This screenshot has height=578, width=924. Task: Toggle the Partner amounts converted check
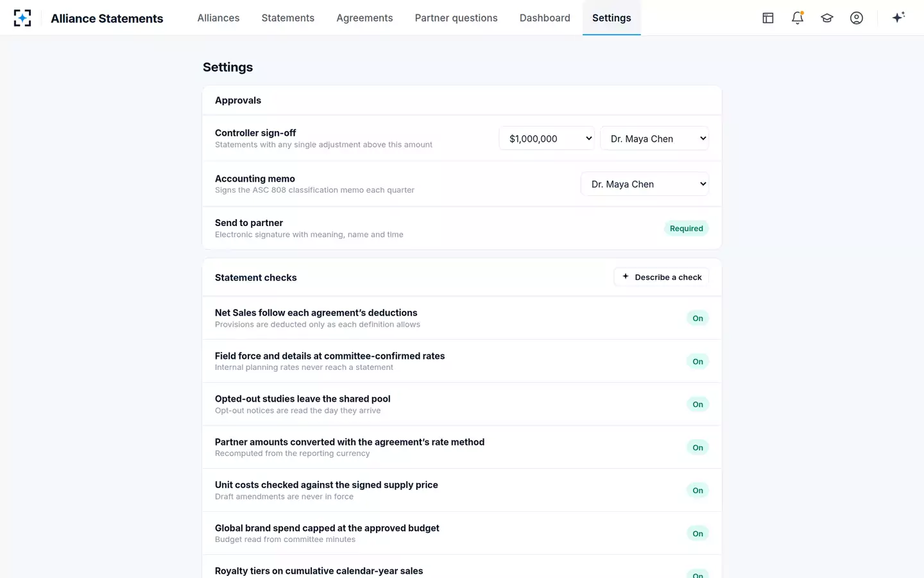[x=697, y=448]
